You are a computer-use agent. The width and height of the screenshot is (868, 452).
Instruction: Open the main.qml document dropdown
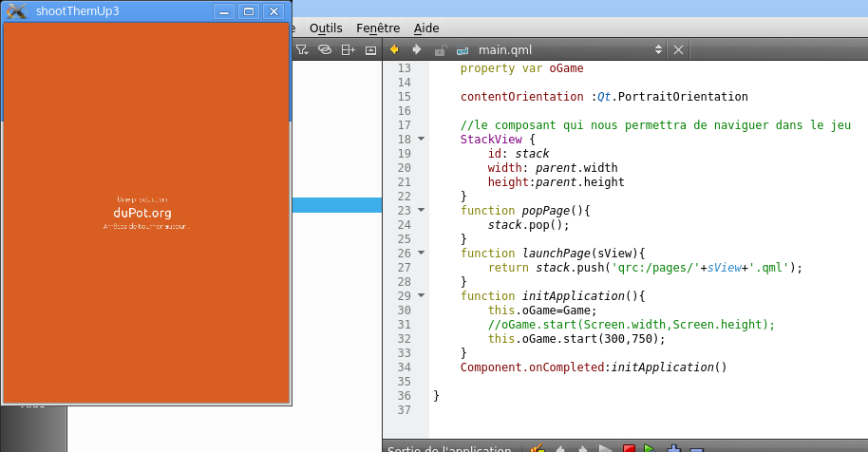[658, 49]
